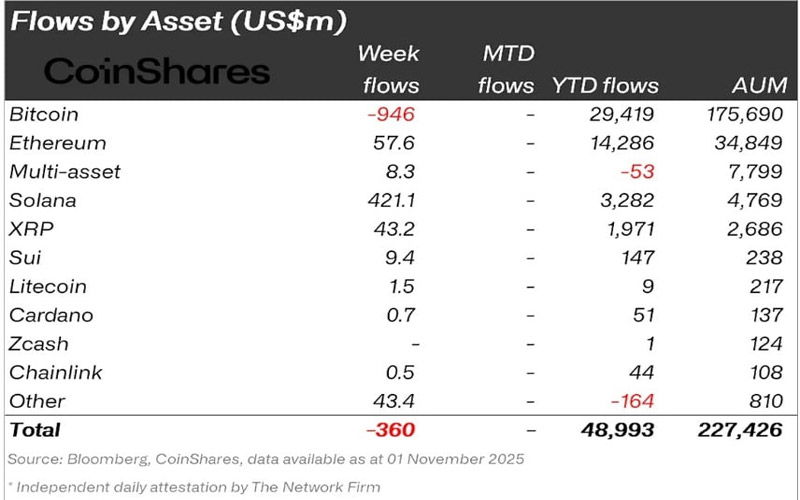The width and height of the screenshot is (800, 500).
Task: Select the MTD flows column header
Action: click(x=506, y=69)
